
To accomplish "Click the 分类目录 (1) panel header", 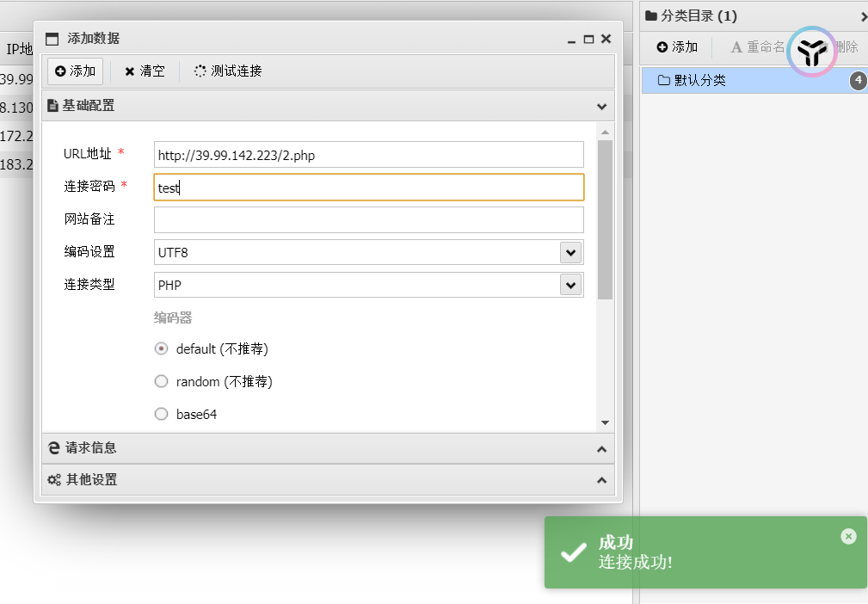I will [x=754, y=16].
